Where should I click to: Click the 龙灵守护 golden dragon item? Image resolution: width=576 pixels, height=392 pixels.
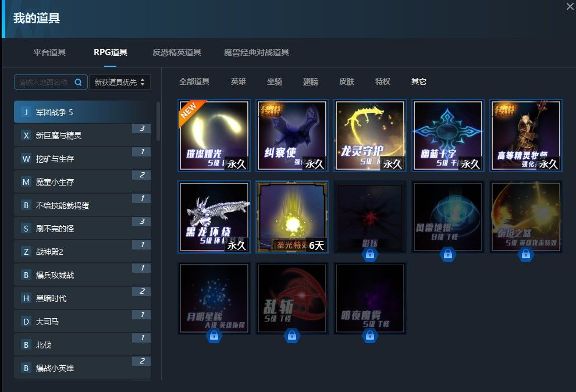click(369, 136)
